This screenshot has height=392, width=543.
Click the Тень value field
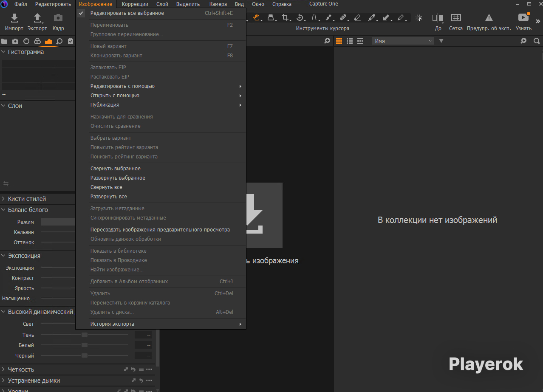coord(143,335)
